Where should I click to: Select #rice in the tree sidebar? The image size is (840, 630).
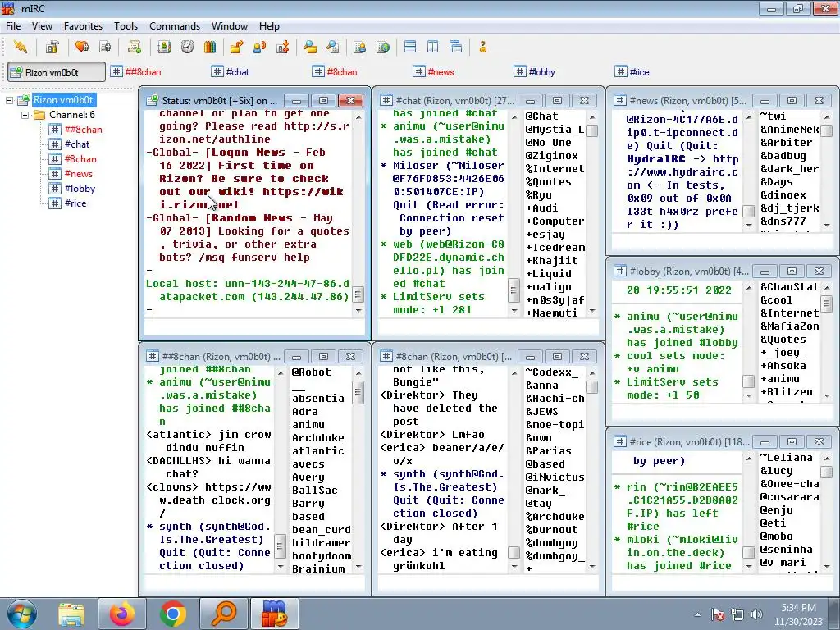(75, 203)
